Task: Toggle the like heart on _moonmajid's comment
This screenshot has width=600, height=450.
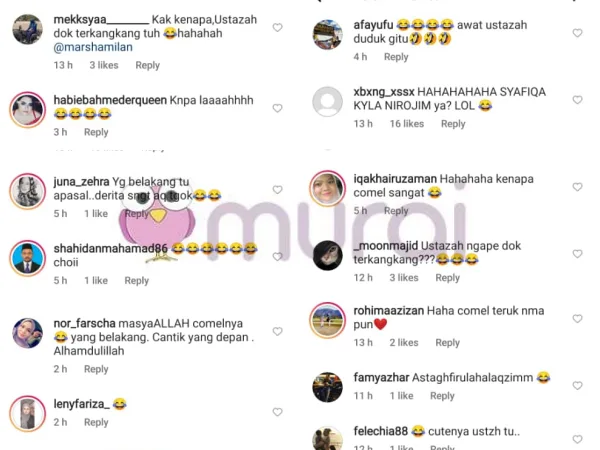Action: point(577,254)
